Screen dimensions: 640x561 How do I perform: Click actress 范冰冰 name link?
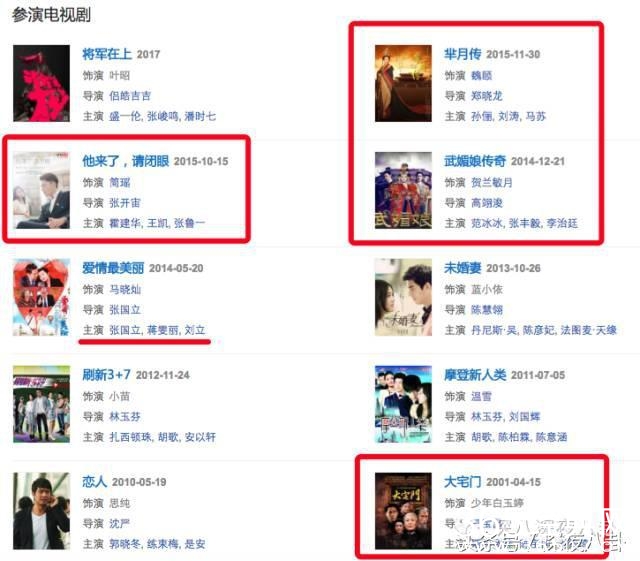[x=487, y=223]
